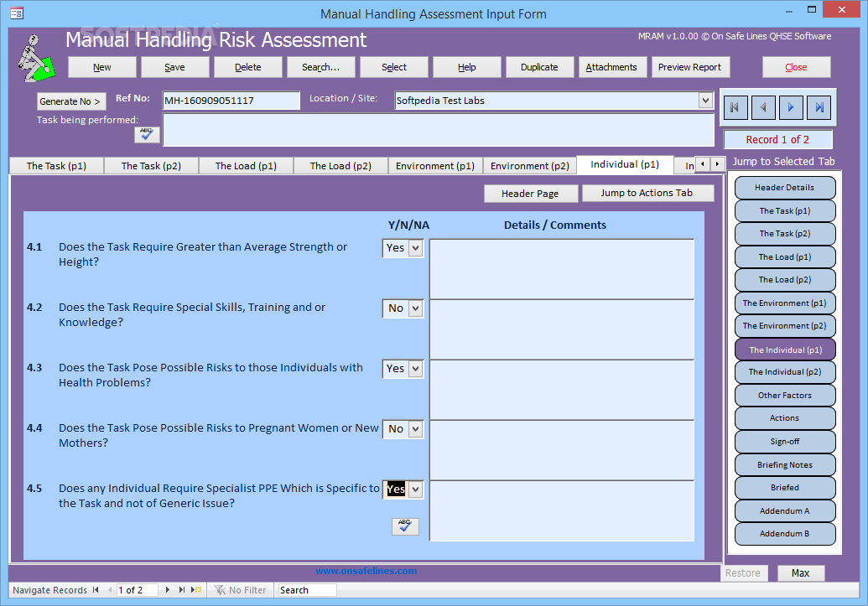Screen dimensions: 868x606
Task: Go to next record in blue navigator panel
Action: [791, 107]
